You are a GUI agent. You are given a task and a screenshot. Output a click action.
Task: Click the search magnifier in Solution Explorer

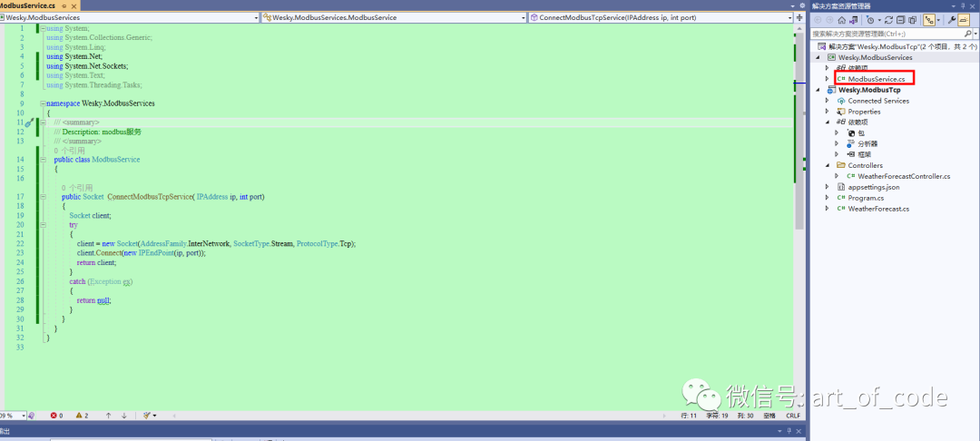tap(967, 34)
